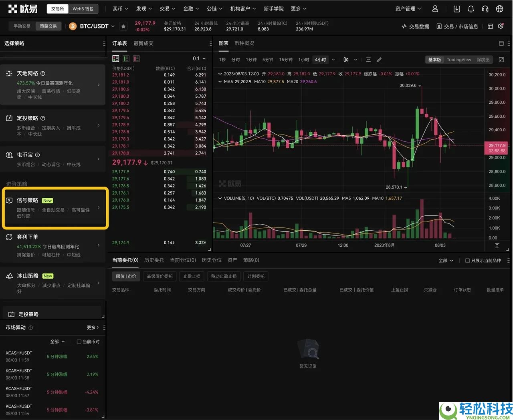Open 交易 / 市场信息 panel
Screen dimensions: 513x420
[457, 26]
